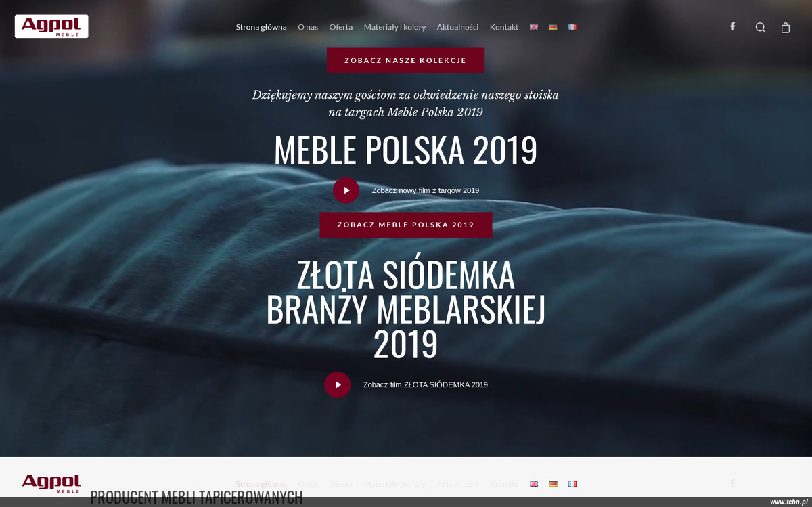Switch to English via UK flag

tap(534, 27)
